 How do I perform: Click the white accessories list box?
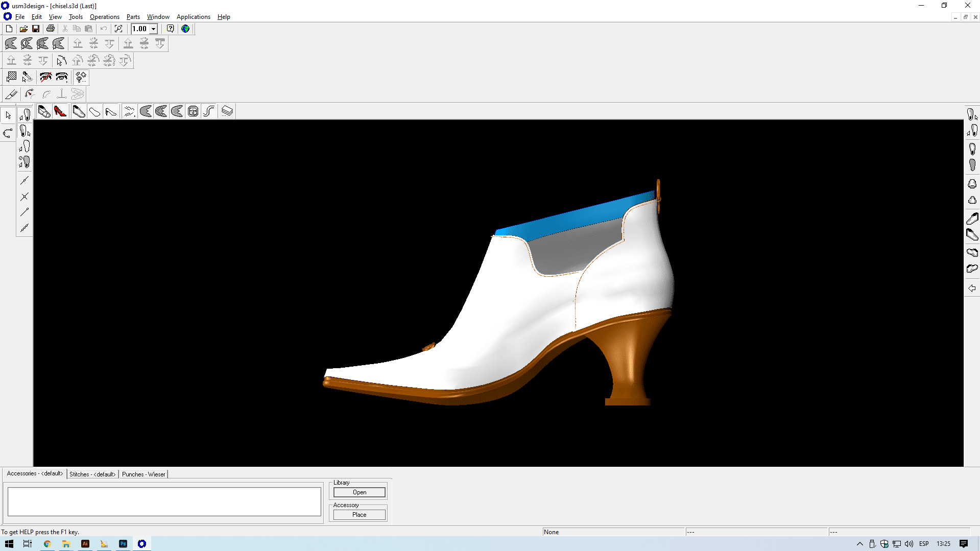(164, 501)
